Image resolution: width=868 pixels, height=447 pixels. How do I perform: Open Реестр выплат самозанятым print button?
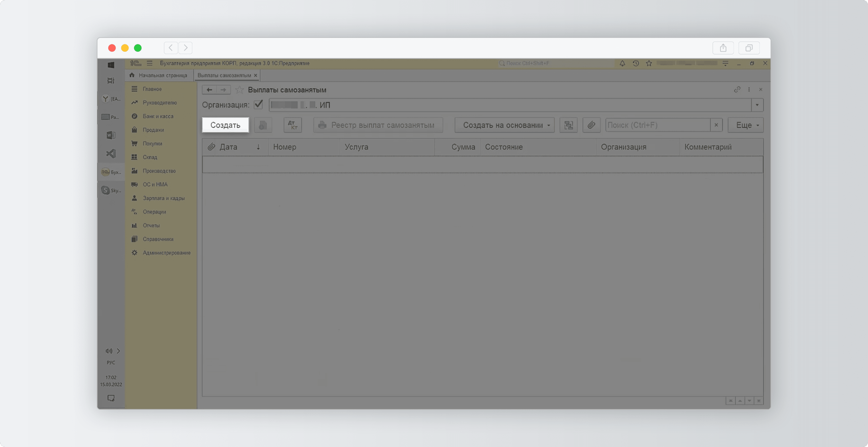pyautogui.click(x=378, y=125)
